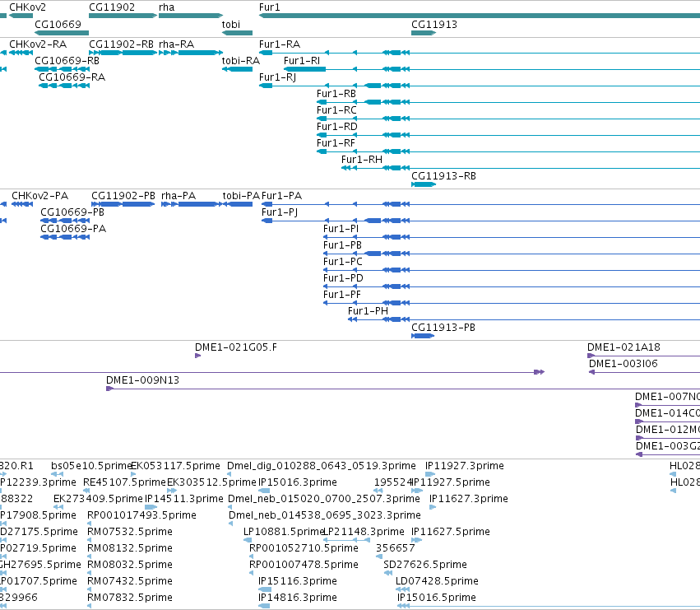
Task: Select the SD27626.5prime EST label
Action: coord(425,565)
